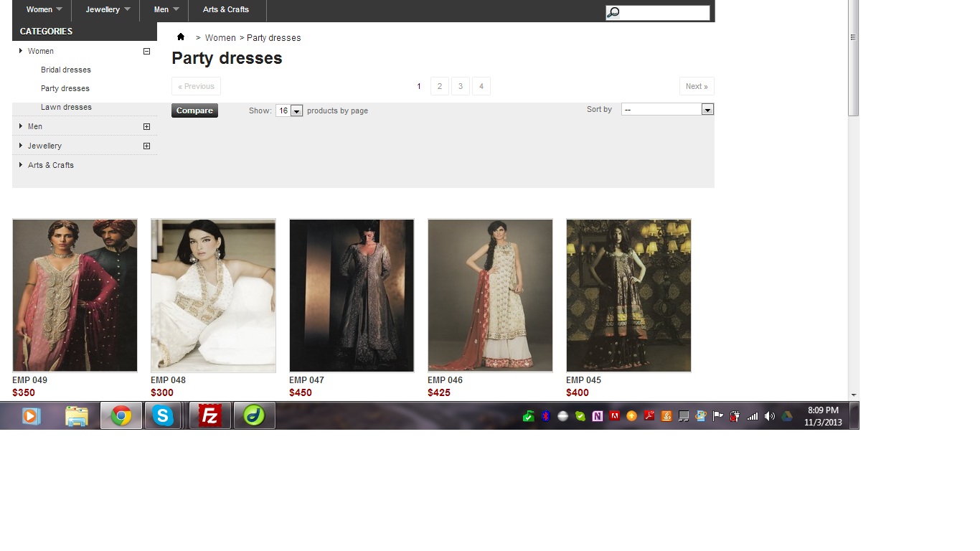Screen dimensions: 980x551
Task: Open Skype from the taskbar
Action: [x=163, y=415]
